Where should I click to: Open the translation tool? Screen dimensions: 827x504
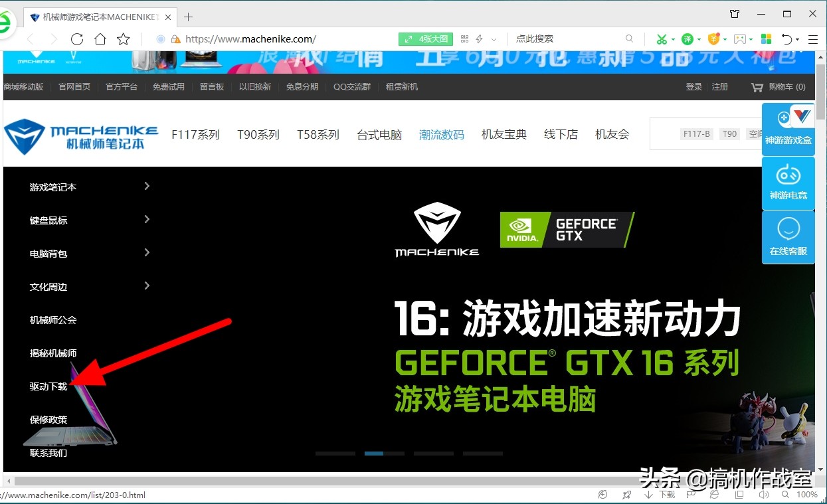tap(688, 39)
